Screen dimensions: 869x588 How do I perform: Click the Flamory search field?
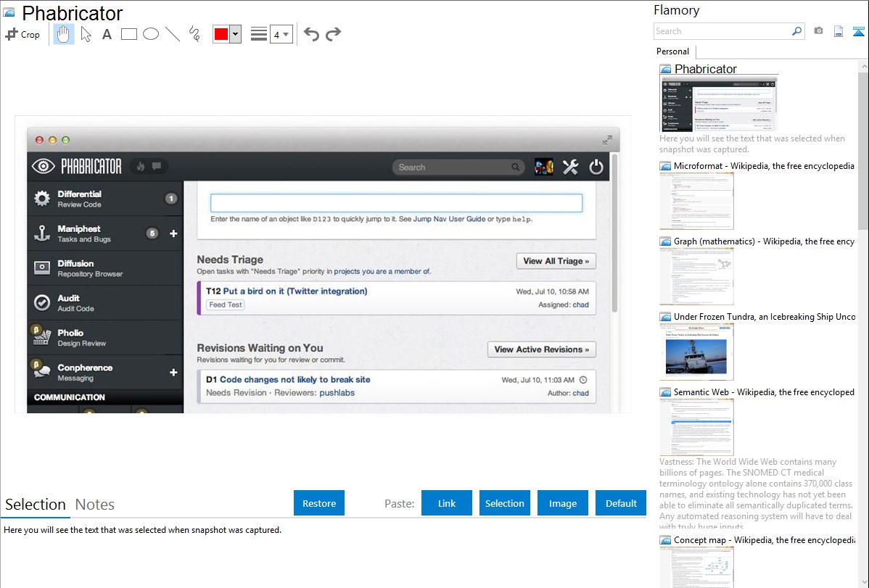coord(722,31)
